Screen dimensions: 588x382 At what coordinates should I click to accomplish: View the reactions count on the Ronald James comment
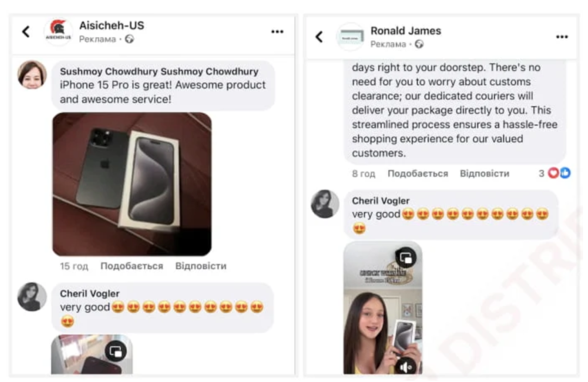click(554, 173)
